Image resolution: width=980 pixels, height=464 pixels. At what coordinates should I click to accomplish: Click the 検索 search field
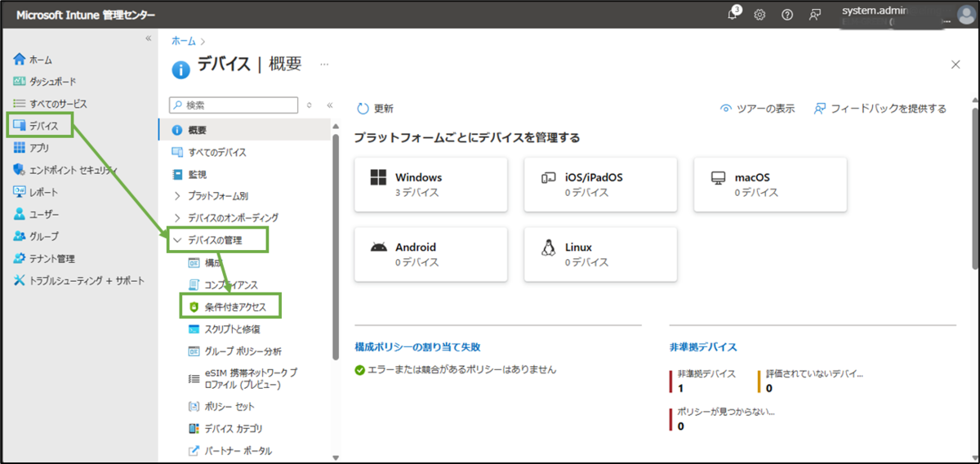(x=233, y=105)
